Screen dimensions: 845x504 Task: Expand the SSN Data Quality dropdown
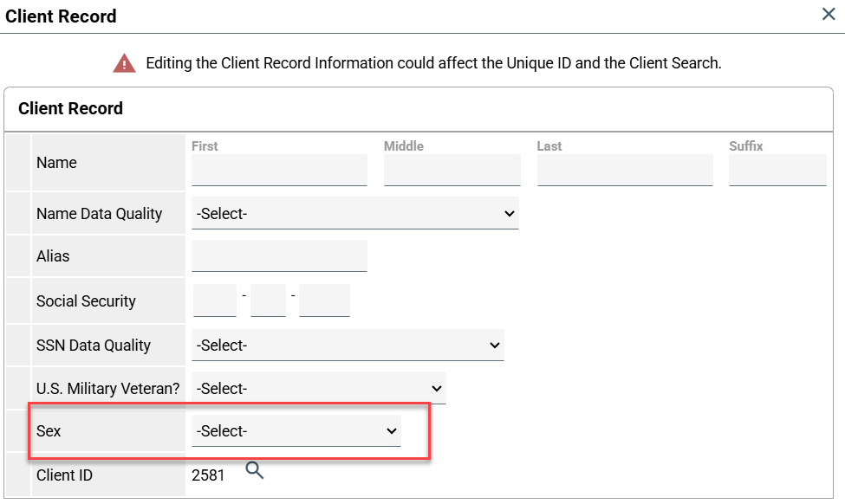click(x=348, y=345)
